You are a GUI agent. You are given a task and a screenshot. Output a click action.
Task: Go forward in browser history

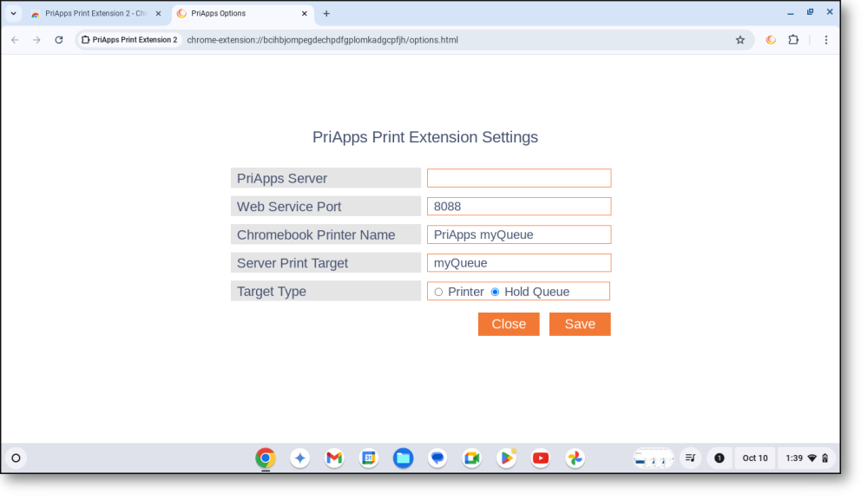pos(36,40)
